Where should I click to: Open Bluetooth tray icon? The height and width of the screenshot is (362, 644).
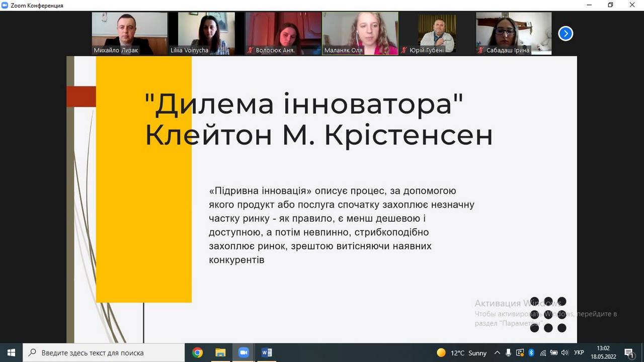click(531, 353)
